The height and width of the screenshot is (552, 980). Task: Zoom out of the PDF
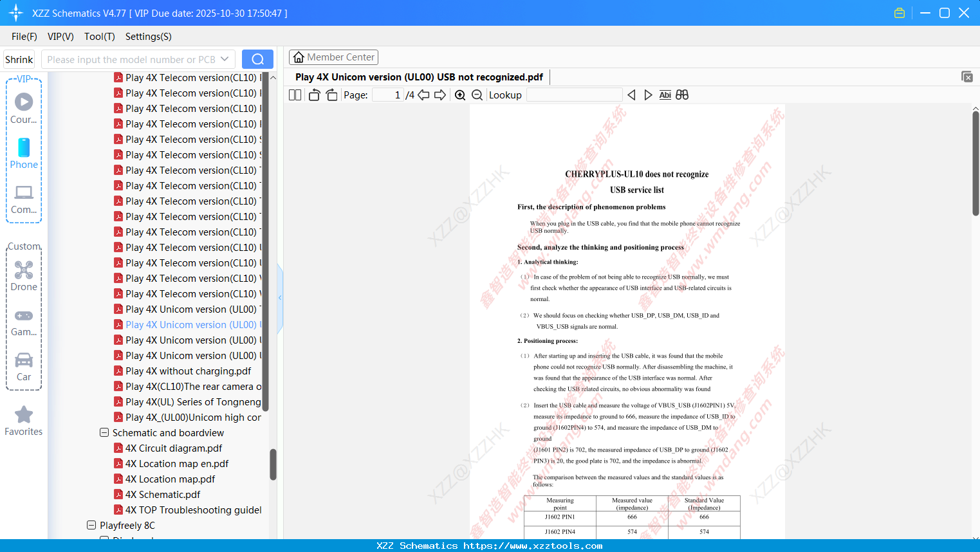pyautogui.click(x=477, y=95)
